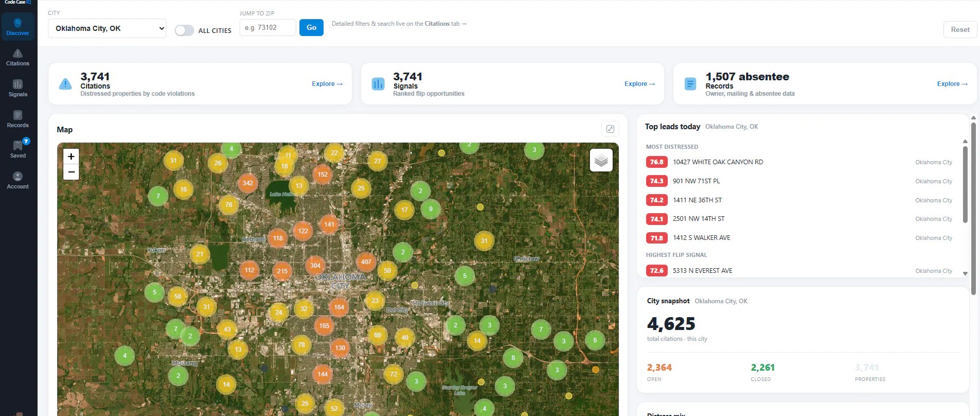Image resolution: width=980 pixels, height=416 pixels.
Task: Select the 164 cluster marker on map
Action: pyautogui.click(x=339, y=307)
